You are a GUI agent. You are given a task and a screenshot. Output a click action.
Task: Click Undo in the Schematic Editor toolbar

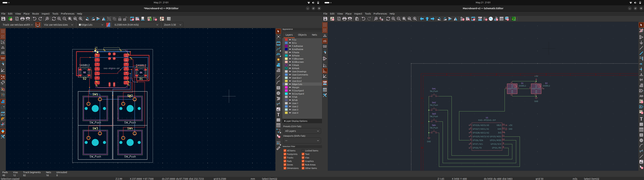click(x=363, y=19)
